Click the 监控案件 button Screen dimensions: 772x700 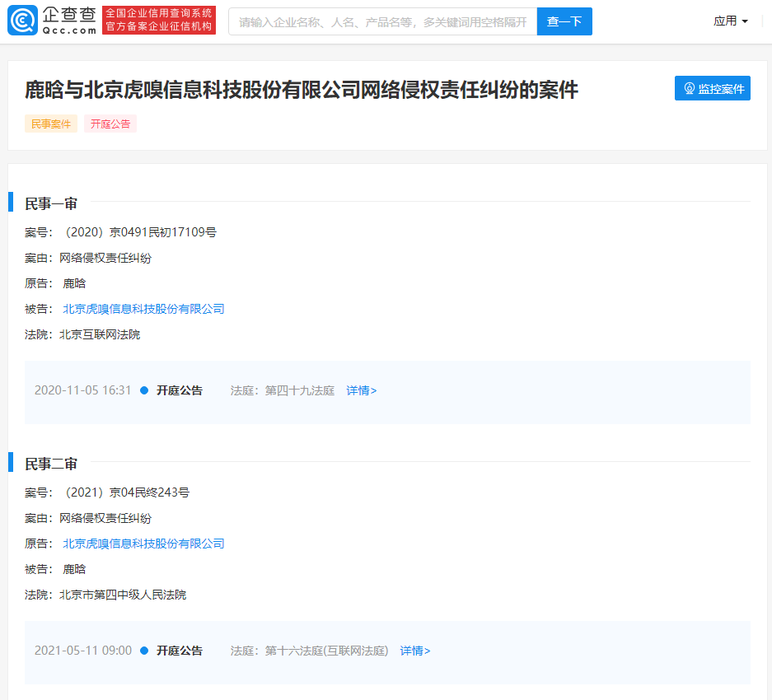(713, 88)
